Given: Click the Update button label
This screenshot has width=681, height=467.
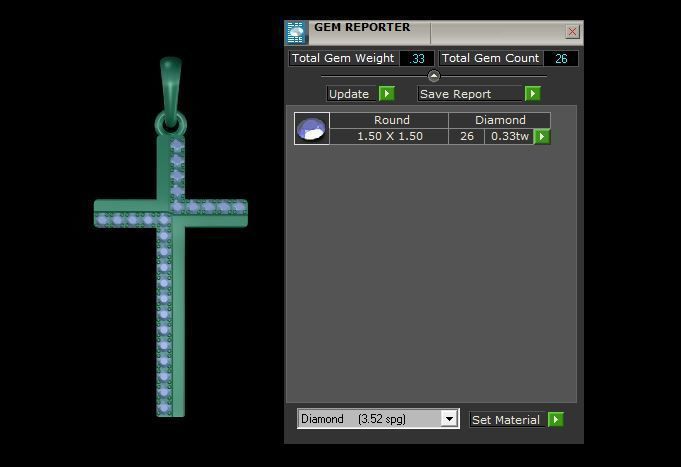Looking at the screenshot, I should 351,94.
